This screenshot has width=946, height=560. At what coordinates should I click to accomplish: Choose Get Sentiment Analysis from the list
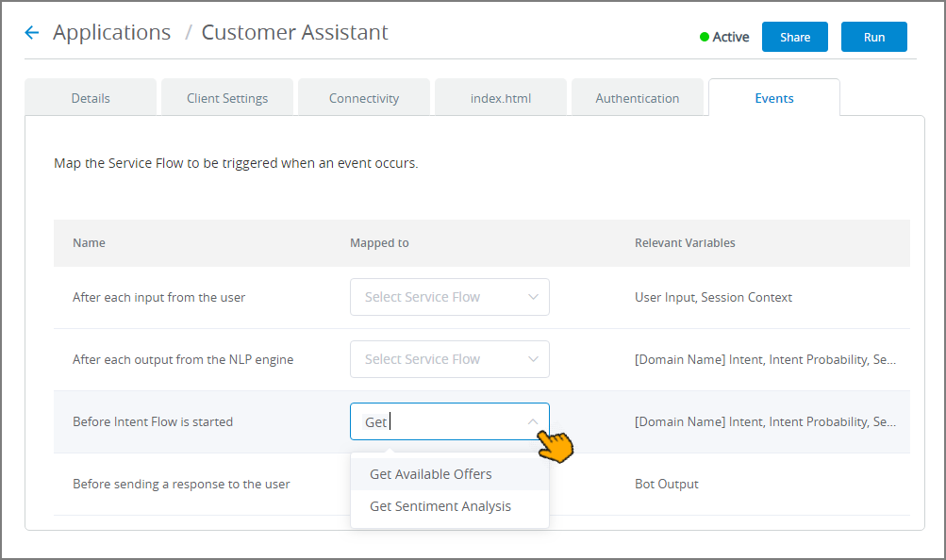click(x=450, y=506)
